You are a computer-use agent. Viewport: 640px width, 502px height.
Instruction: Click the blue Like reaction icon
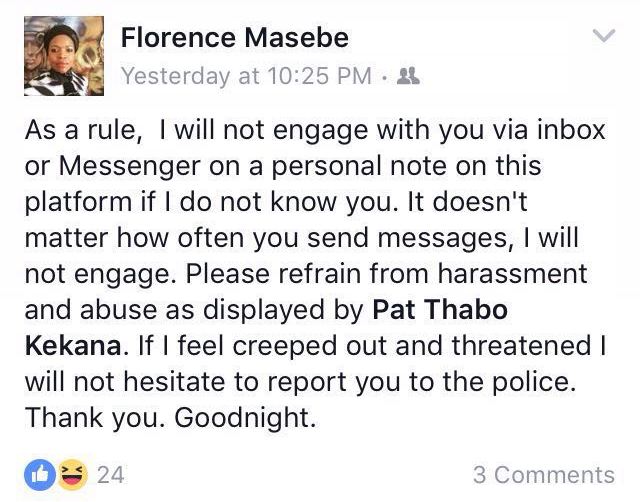point(40,475)
